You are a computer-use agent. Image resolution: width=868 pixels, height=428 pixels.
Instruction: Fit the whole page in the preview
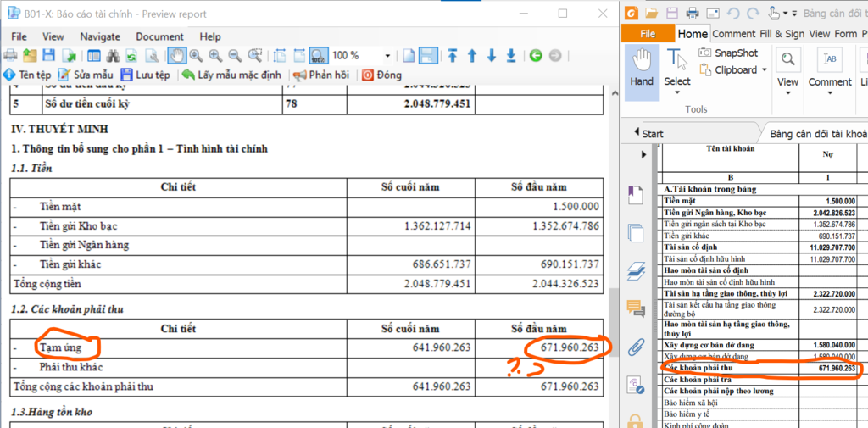299,55
